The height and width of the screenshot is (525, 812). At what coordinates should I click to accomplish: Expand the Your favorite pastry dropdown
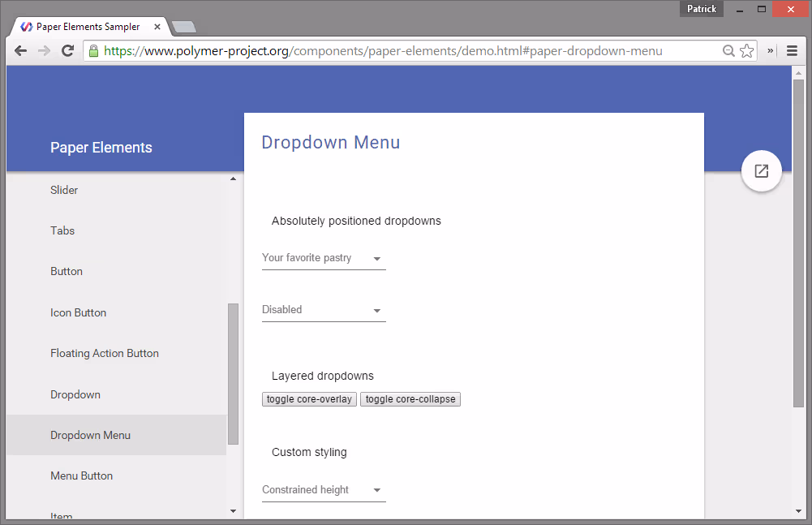coord(324,258)
